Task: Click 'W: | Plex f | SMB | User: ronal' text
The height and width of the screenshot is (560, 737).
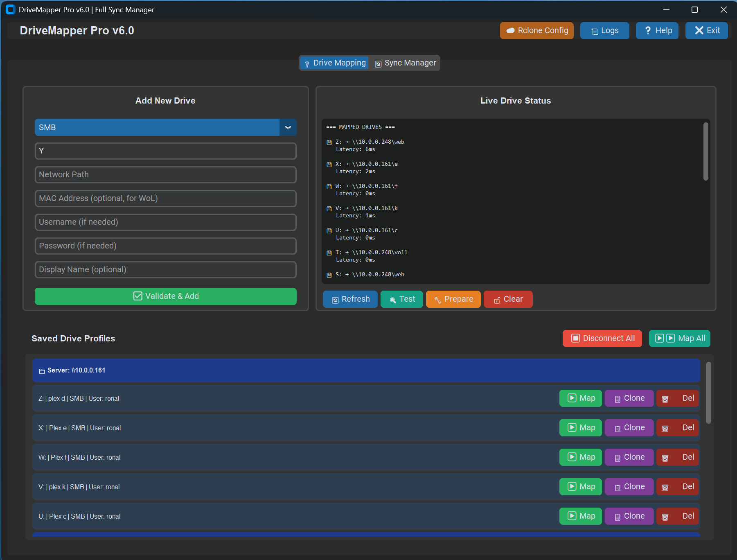Action: pyautogui.click(x=79, y=458)
